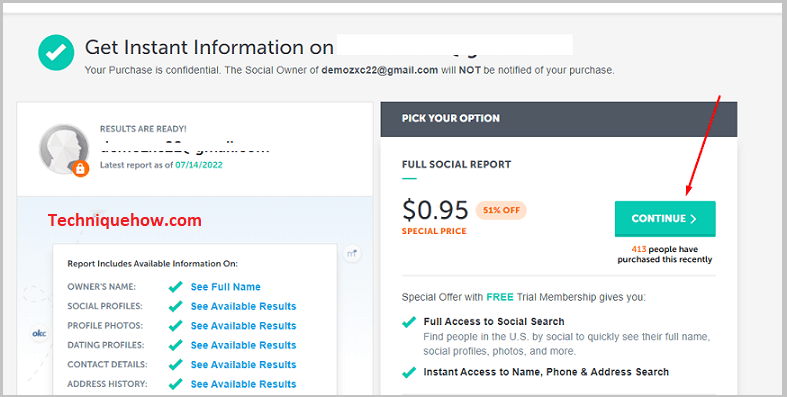This screenshot has width=787, height=397.
Task: Open See Available Results for Contact Details
Action: (x=243, y=365)
